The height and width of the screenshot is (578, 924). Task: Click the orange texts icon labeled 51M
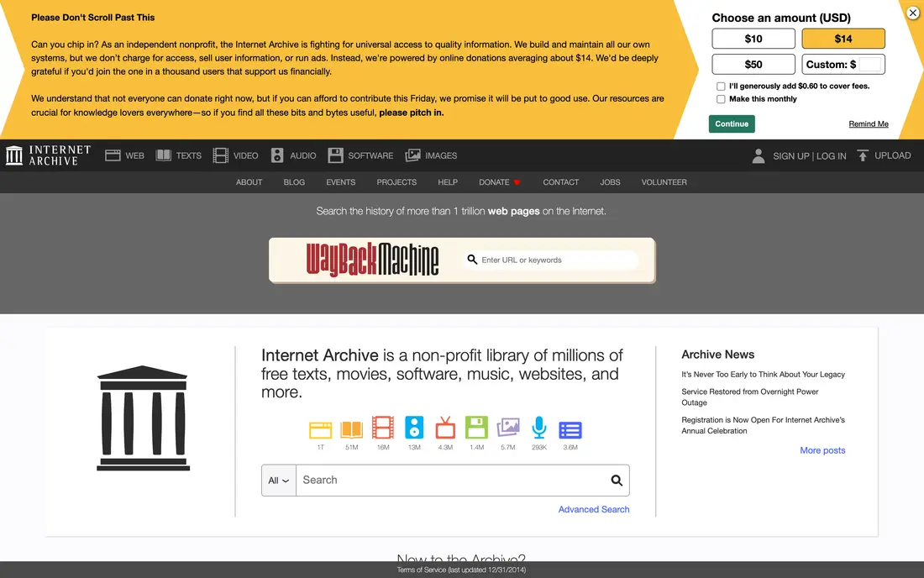coord(352,429)
